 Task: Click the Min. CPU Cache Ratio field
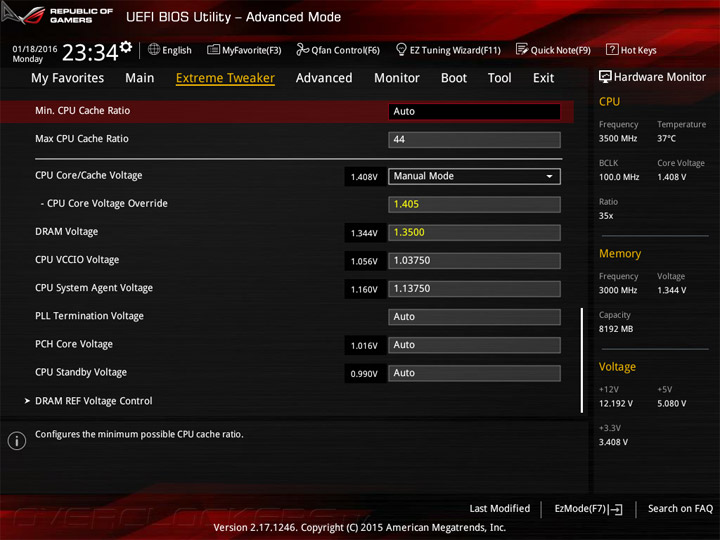[474, 112]
